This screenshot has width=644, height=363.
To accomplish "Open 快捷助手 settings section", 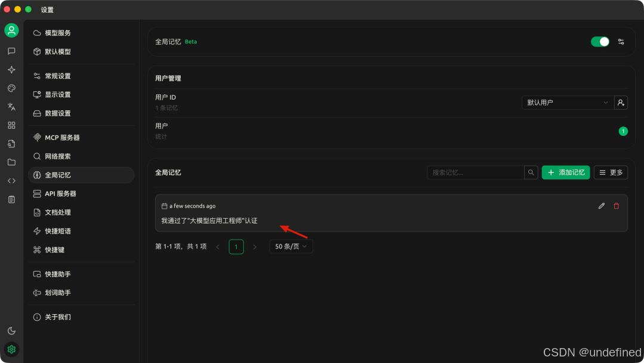I will click(81, 274).
